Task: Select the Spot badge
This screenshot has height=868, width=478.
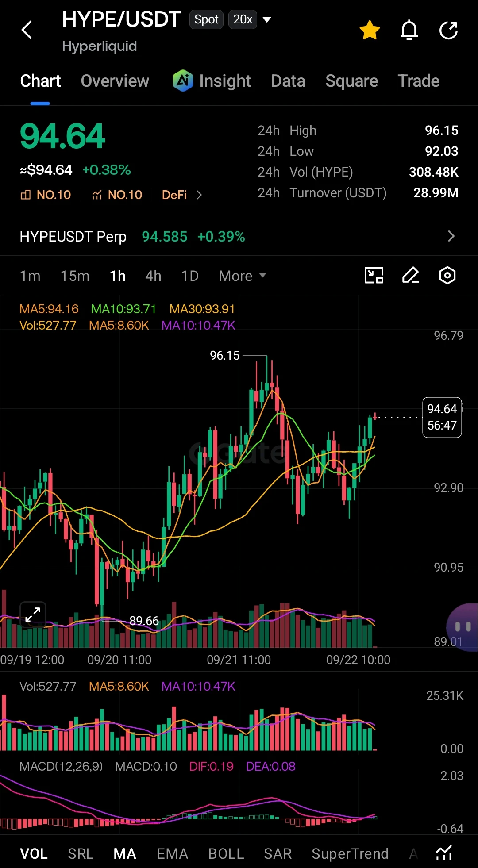Action: tap(206, 19)
